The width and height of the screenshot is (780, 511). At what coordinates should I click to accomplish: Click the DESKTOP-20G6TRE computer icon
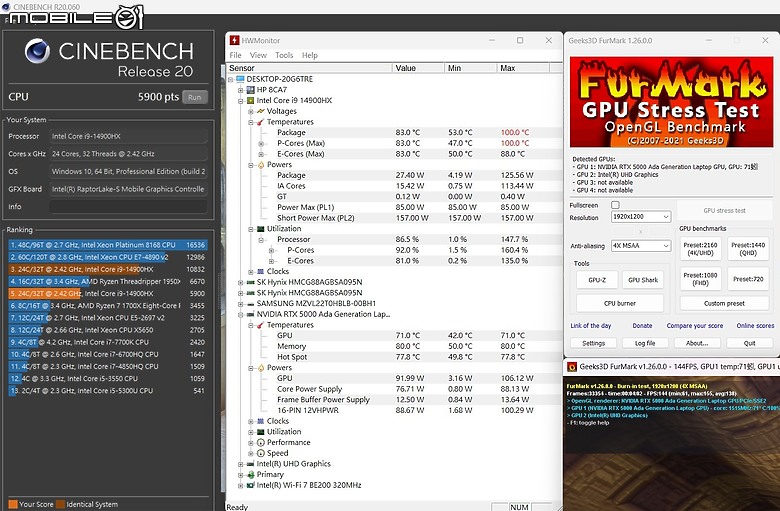pos(240,79)
